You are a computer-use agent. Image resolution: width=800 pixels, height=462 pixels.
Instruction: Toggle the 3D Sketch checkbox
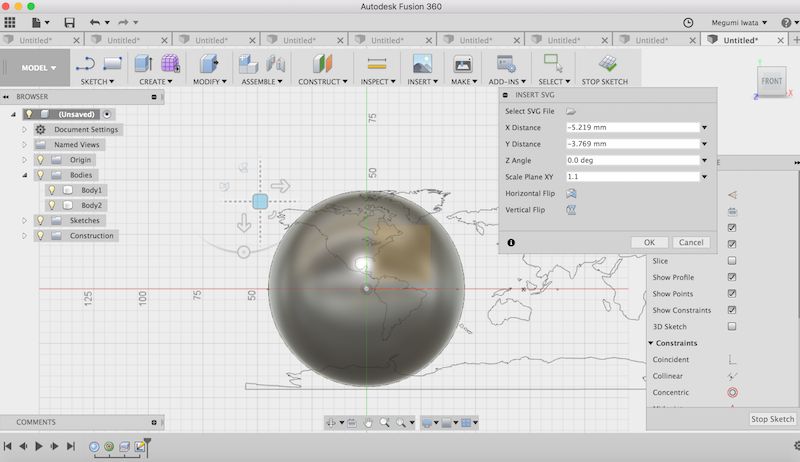pos(732,326)
